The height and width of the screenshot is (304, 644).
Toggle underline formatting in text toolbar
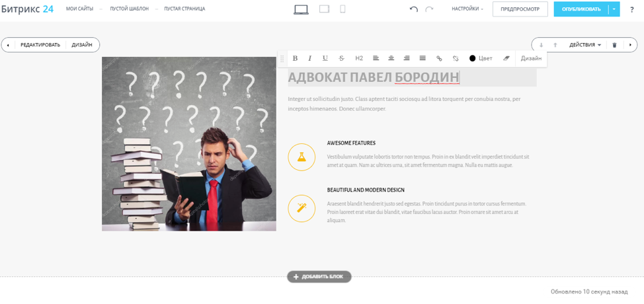[325, 58]
